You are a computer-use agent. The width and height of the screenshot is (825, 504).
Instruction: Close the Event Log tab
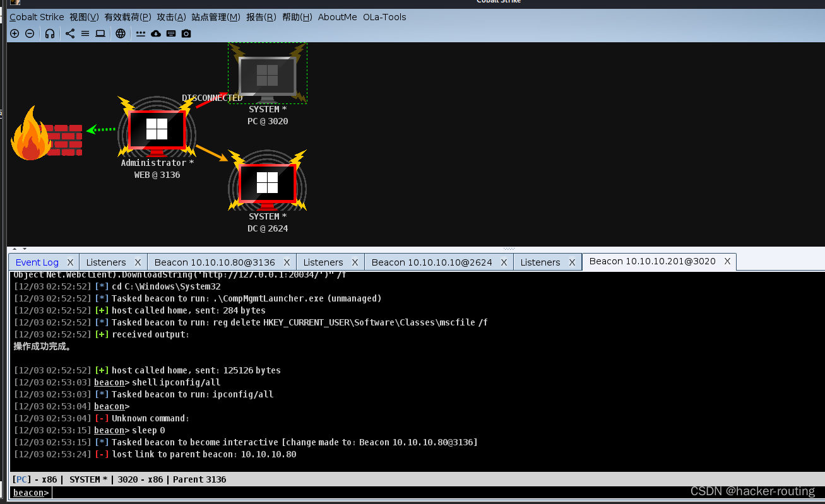[x=70, y=262]
